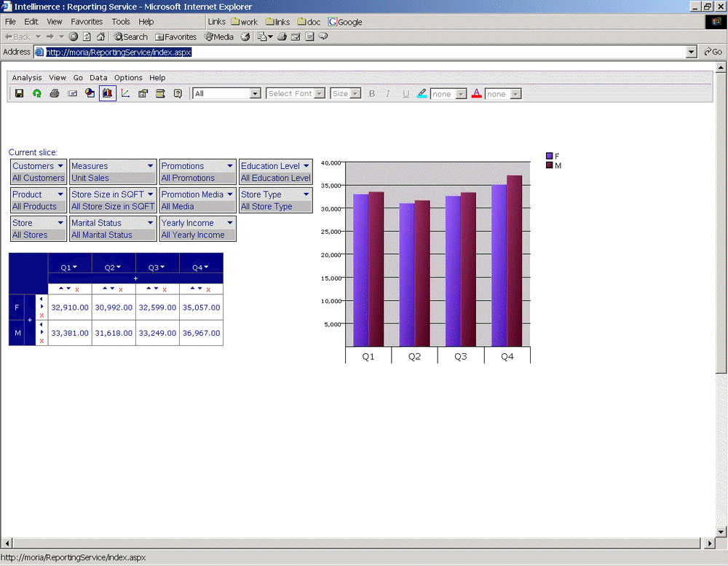This screenshot has width=728, height=566.
Task: Open the browser History icon
Action: (245, 36)
